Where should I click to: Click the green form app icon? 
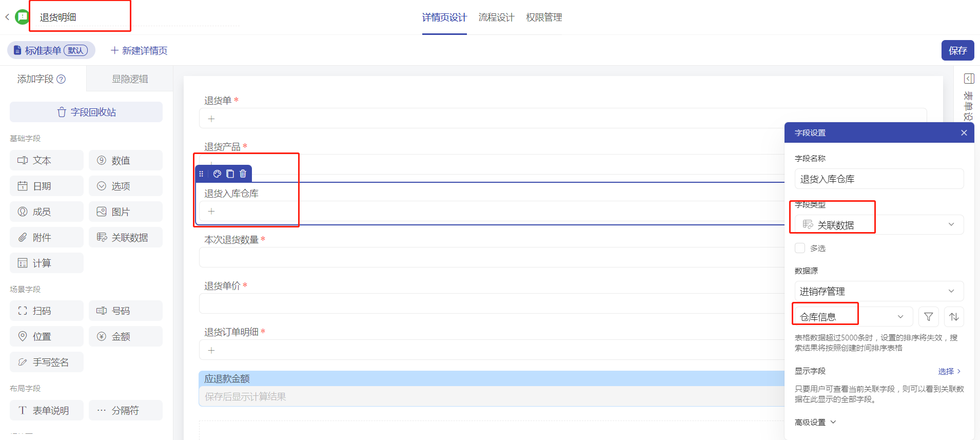22,17
